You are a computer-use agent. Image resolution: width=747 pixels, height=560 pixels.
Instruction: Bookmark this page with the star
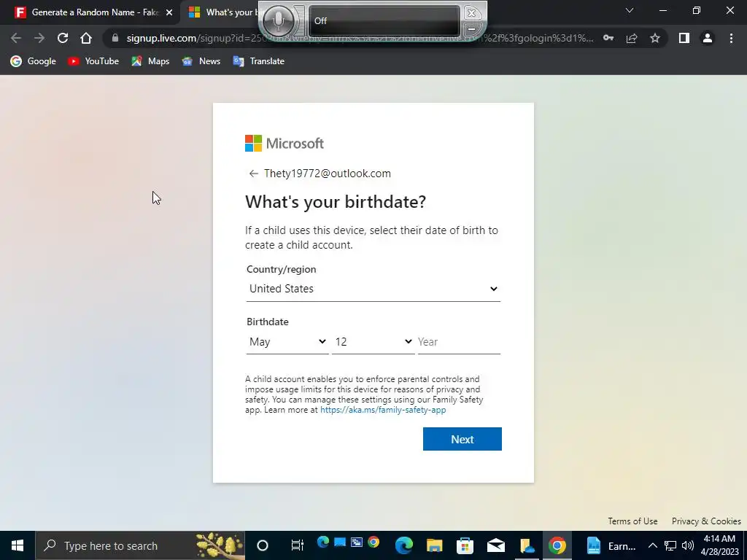[655, 38]
